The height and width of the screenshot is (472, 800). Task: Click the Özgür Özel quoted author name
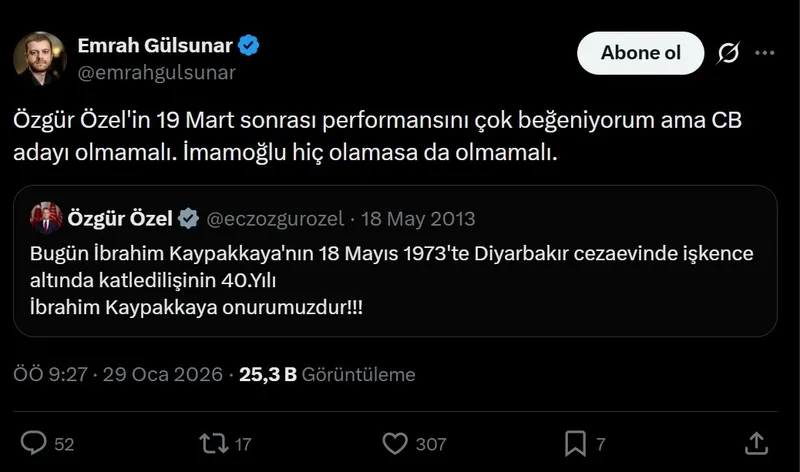coord(120,218)
